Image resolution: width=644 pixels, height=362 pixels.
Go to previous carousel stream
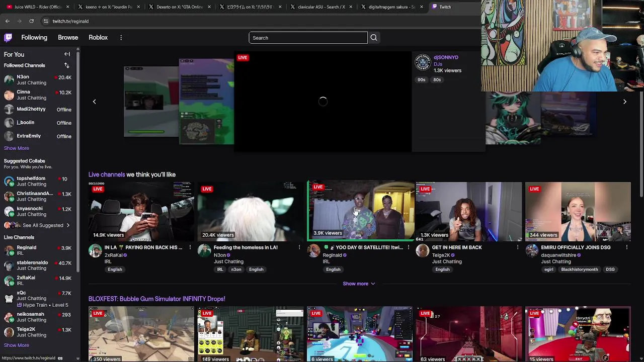tap(94, 102)
